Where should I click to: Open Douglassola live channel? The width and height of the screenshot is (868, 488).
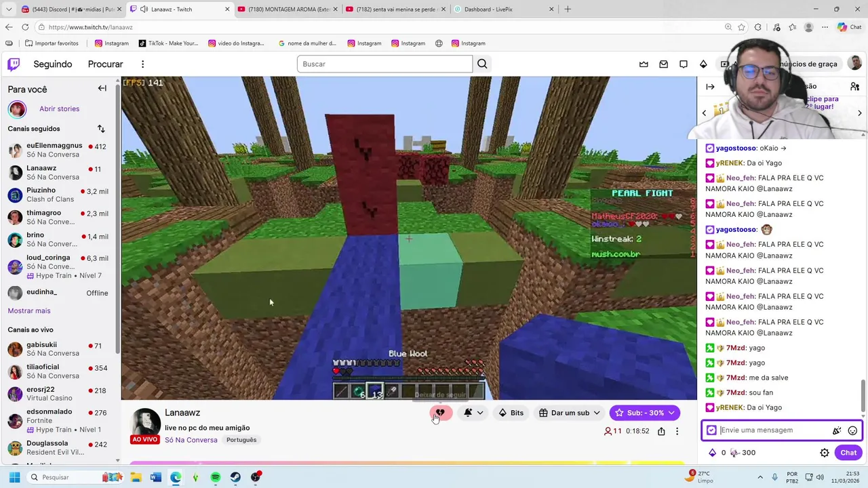click(58, 448)
